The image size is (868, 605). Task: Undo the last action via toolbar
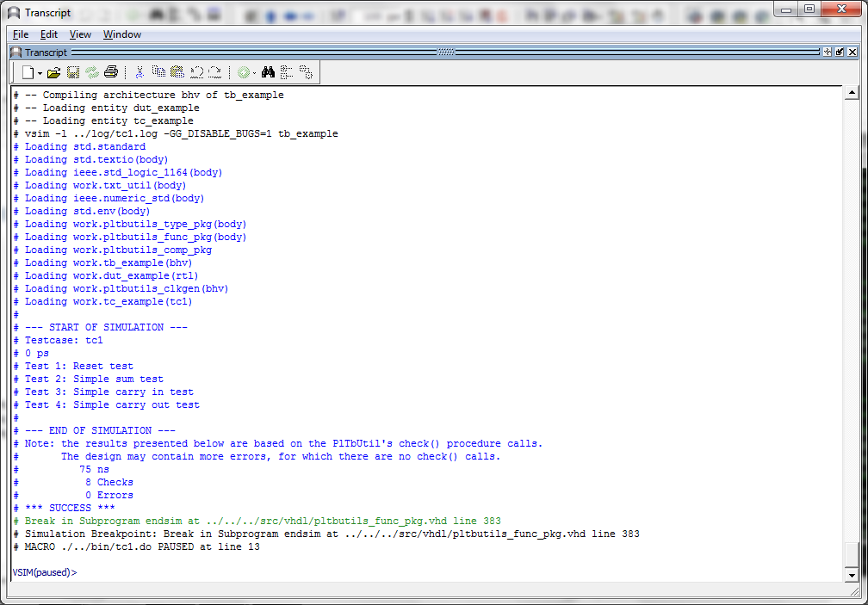point(196,73)
